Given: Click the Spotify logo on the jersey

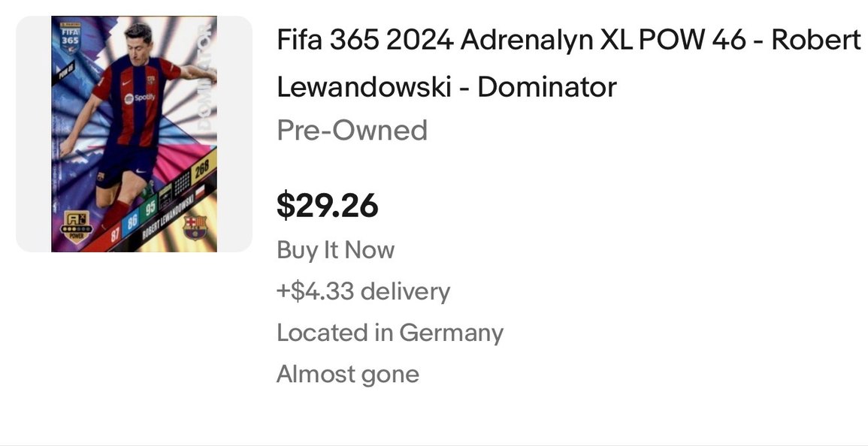Looking at the screenshot, I should tap(140, 98).
